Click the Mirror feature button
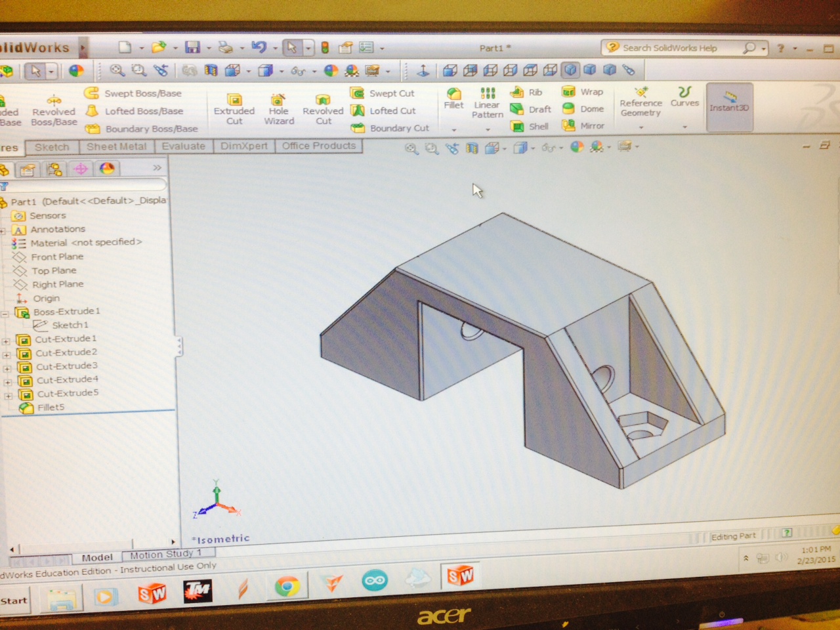The width and height of the screenshot is (840, 630). click(583, 125)
